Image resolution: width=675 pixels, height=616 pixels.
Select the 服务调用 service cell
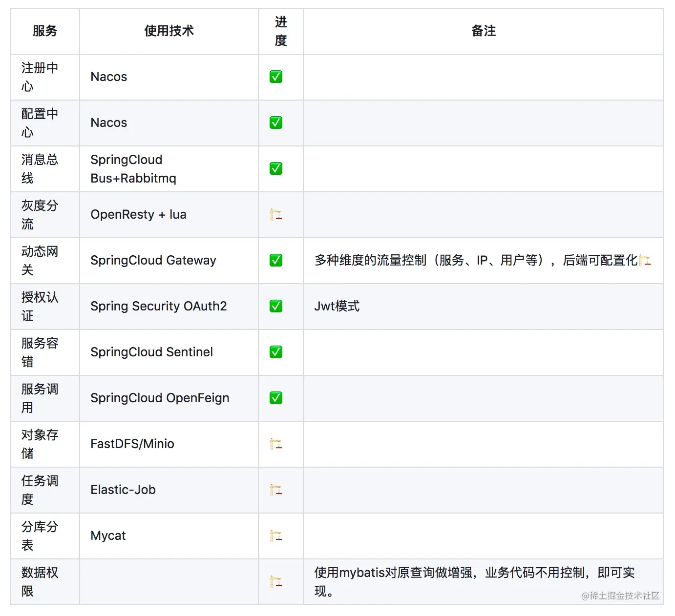(45, 398)
